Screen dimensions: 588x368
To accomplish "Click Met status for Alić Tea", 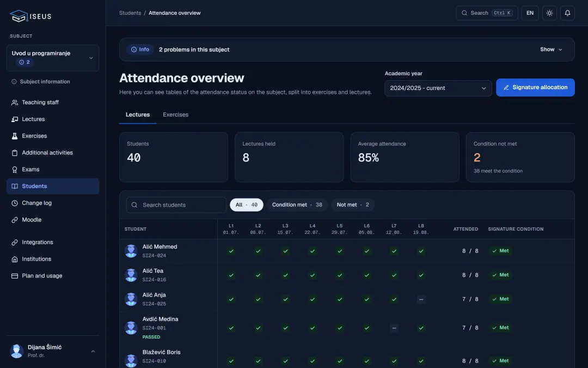I will tap(501, 275).
